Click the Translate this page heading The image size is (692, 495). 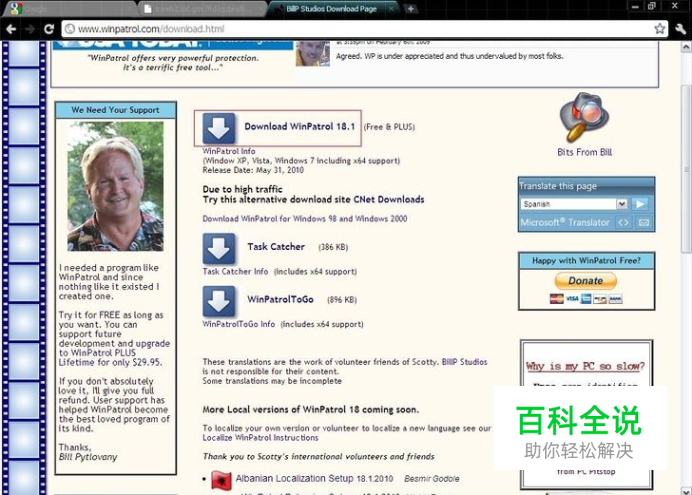pyautogui.click(x=558, y=186)
